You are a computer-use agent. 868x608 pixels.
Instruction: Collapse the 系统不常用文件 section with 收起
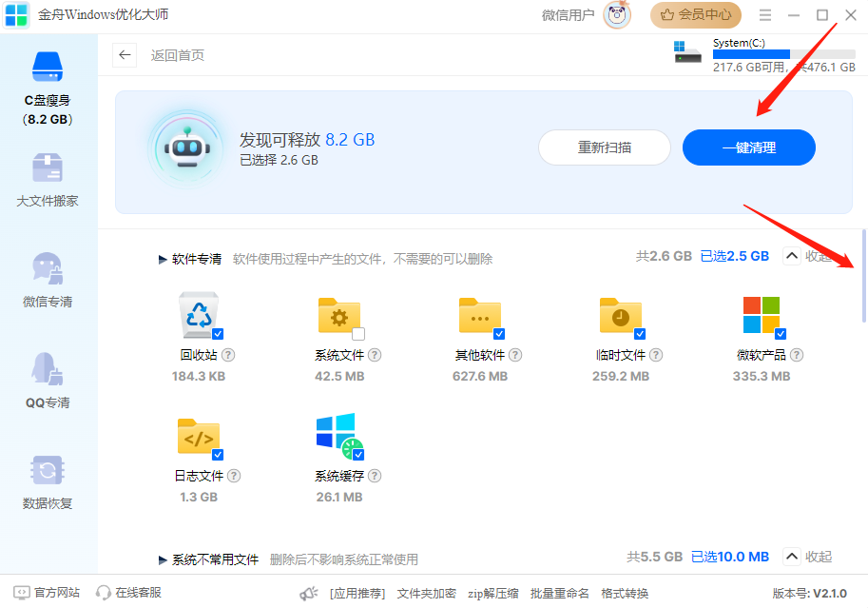click(807, 557)
